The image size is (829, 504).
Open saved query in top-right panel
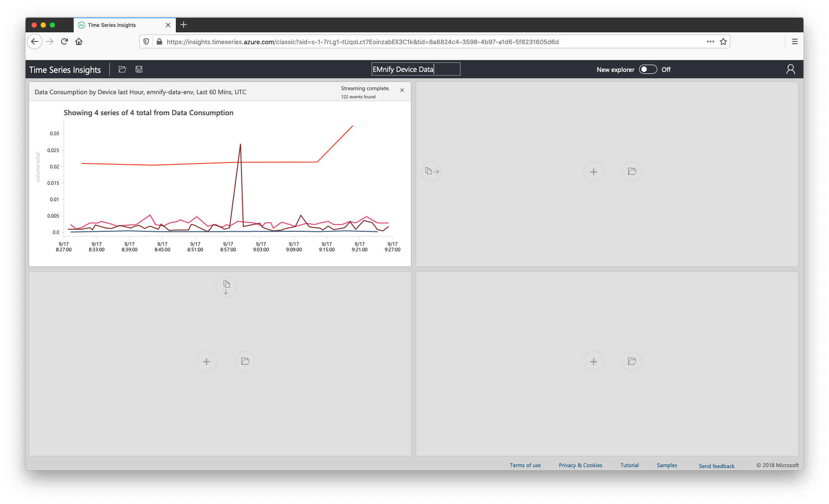click(632, 172)
